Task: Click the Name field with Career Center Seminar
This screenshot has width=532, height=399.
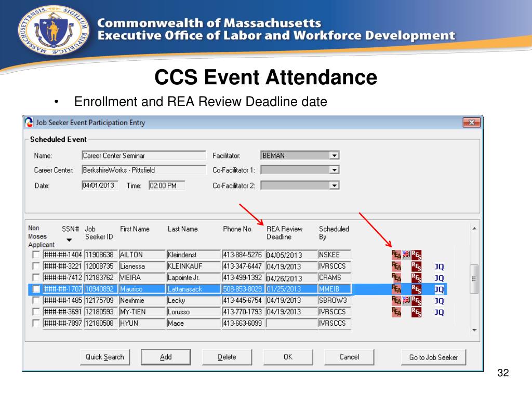Action: (144, 155)
